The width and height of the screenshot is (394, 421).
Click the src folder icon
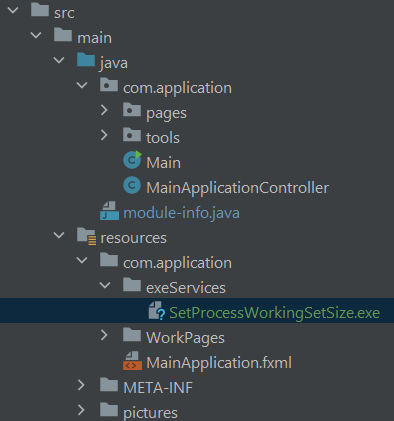[40, 9]
